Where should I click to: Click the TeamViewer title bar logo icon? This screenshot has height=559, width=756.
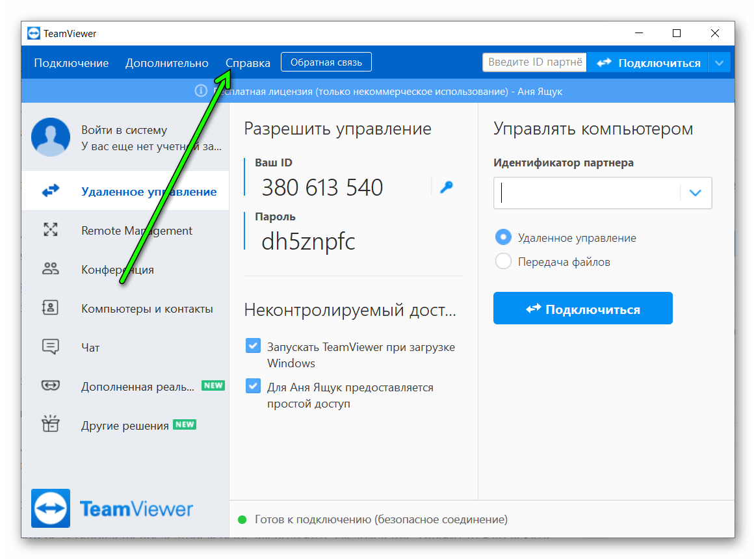click(x=34, y=33)
